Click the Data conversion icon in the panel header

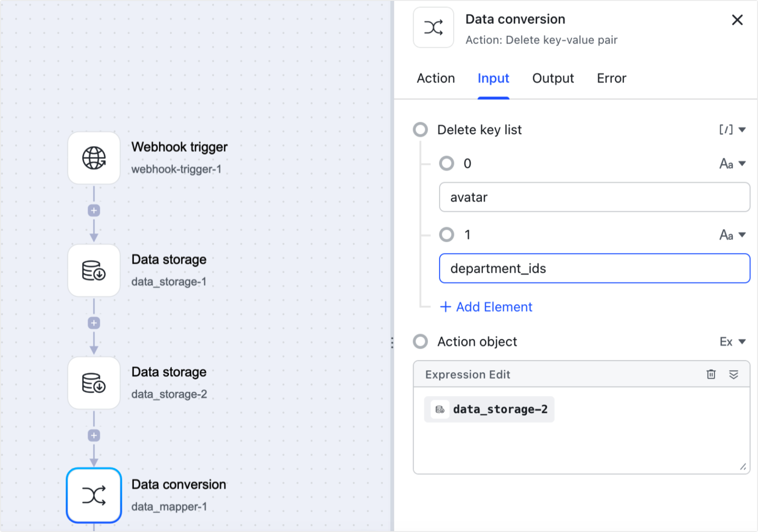point(433,27)
